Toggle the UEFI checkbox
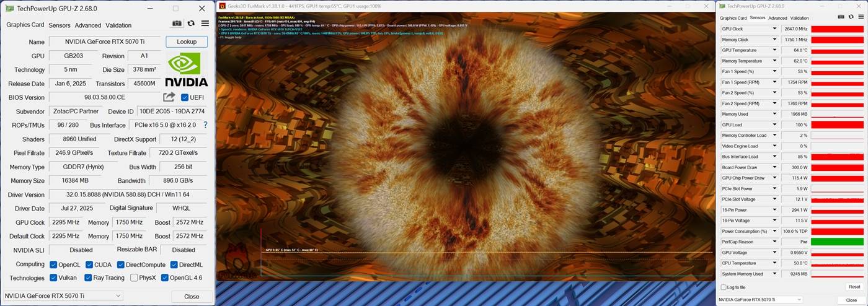The image size is (868, 306). tap(185, 97)
